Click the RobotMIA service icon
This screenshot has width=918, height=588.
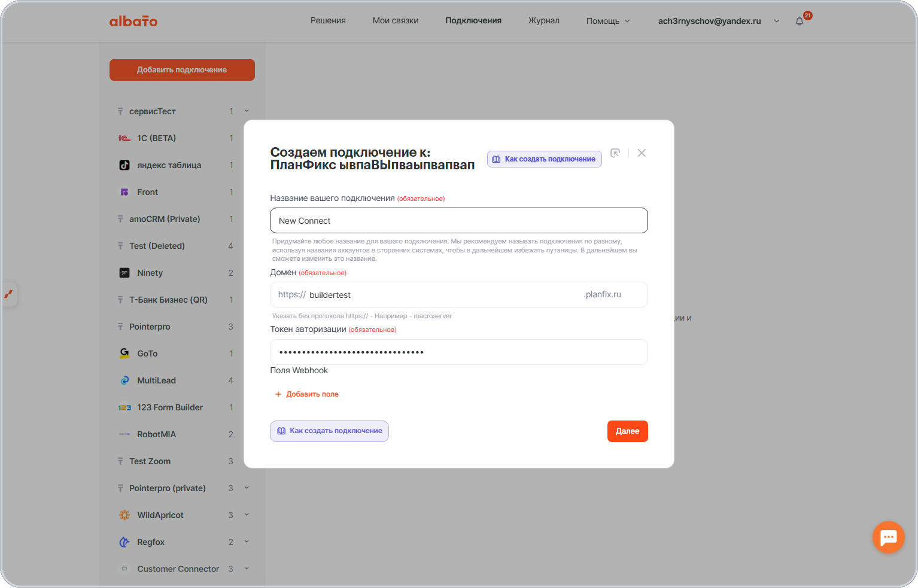click(124, 434)
